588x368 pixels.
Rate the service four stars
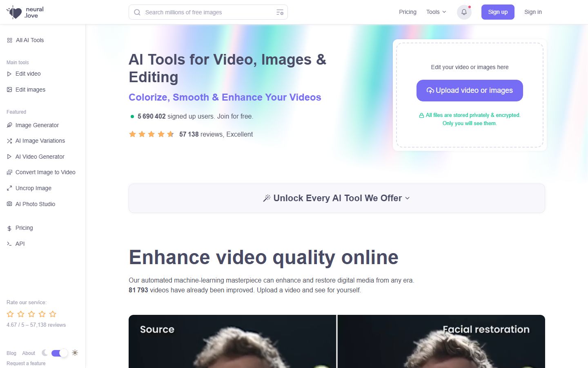tap(42, 314)
